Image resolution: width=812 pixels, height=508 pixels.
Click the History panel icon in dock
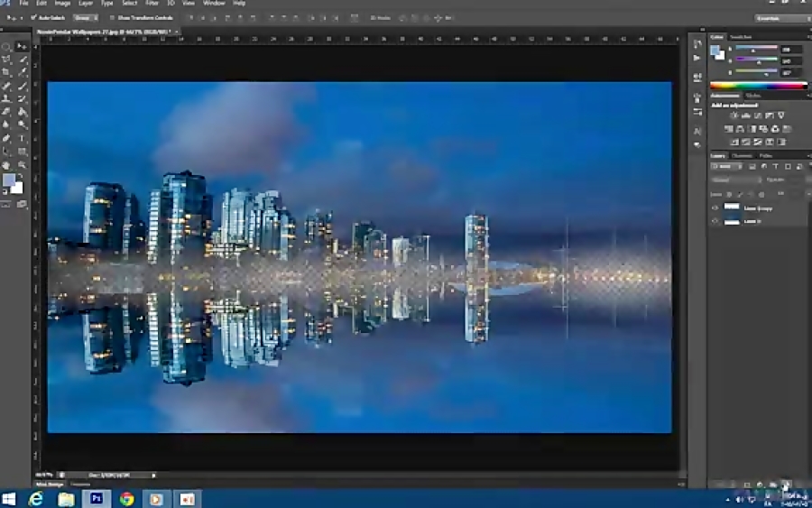pos(697,43)
